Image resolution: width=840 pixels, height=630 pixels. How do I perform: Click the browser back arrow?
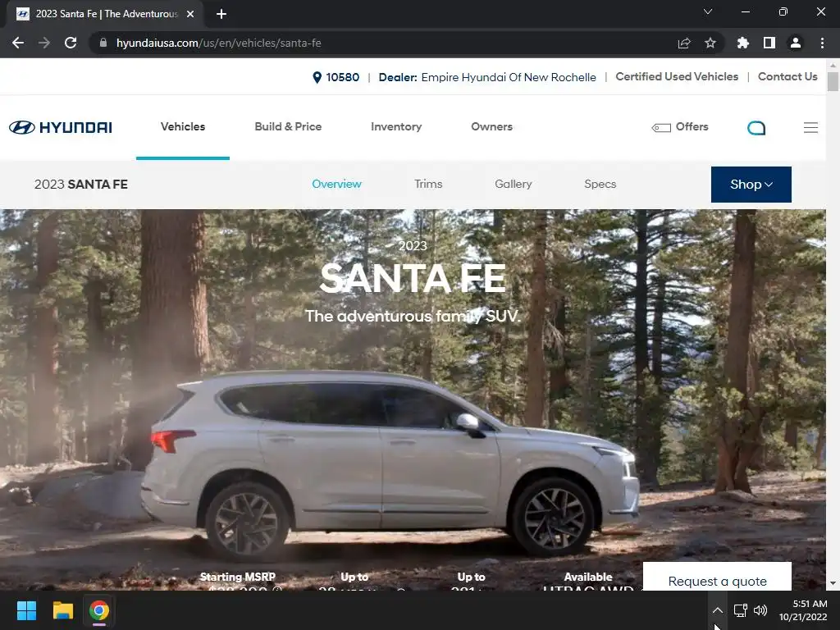coord(18,43)
